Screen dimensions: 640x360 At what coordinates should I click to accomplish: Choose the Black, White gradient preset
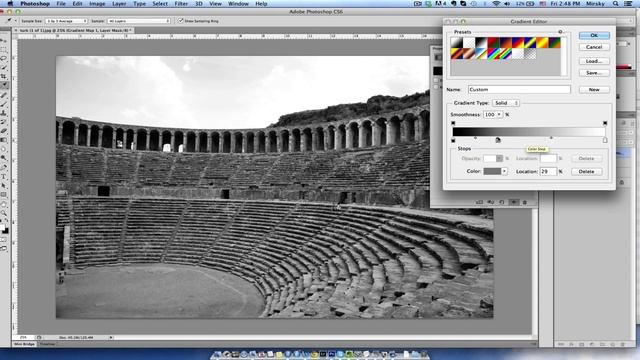coord(481,42)
